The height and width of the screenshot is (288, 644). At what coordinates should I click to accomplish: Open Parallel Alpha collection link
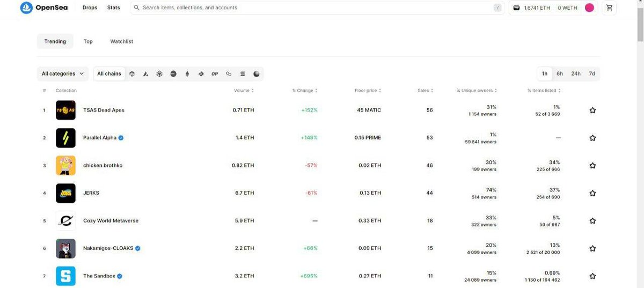(x=100, y=138)
